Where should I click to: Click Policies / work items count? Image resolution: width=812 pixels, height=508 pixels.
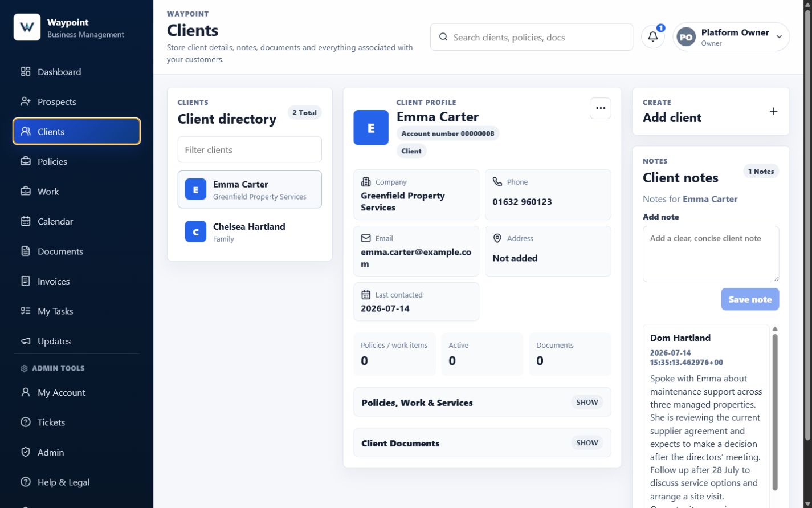394,354
